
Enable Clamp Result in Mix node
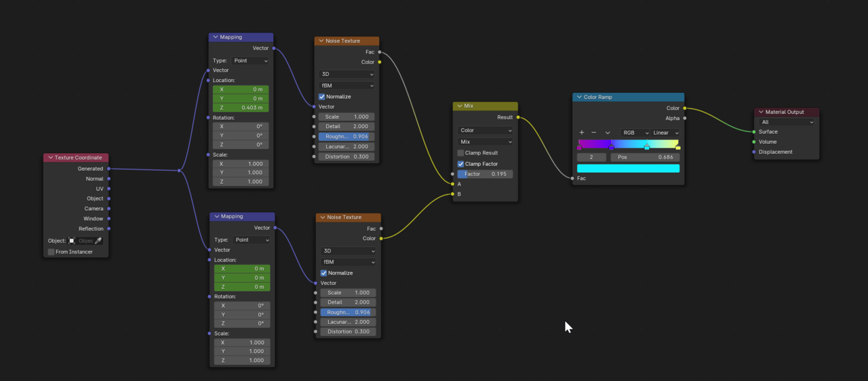click(460, 153)
